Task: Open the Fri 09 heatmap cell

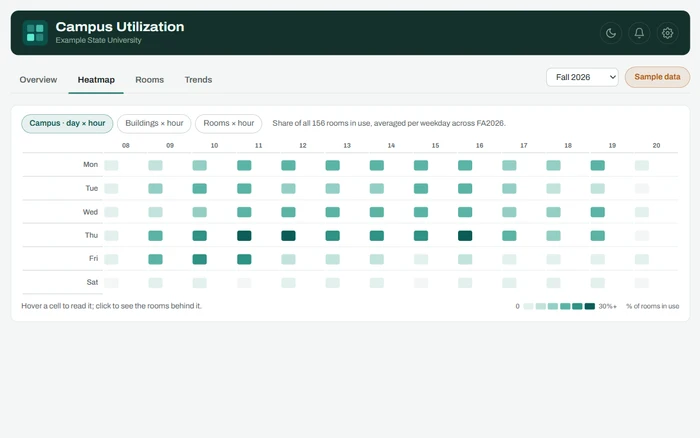Action: 155,259
